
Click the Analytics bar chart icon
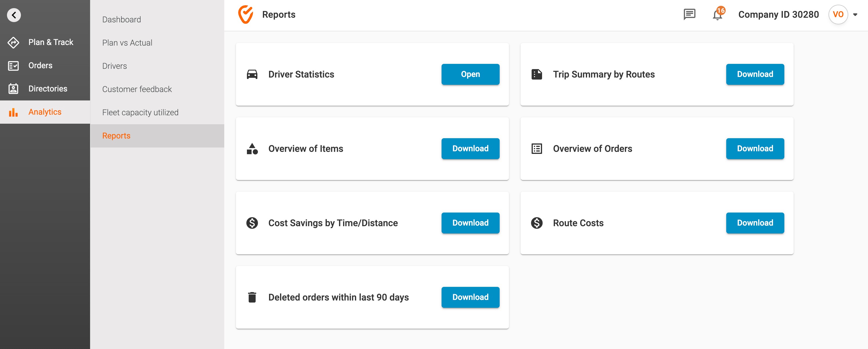point(13,112)
